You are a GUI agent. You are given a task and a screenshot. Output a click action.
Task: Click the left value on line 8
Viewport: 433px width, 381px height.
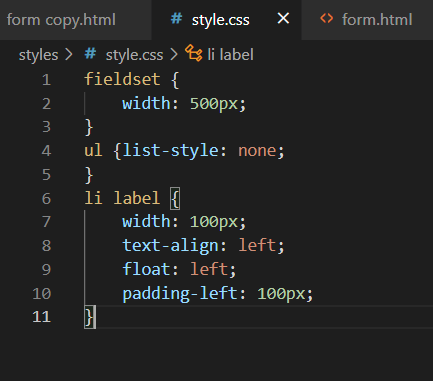pyautogui.click(x=257, y=246)
